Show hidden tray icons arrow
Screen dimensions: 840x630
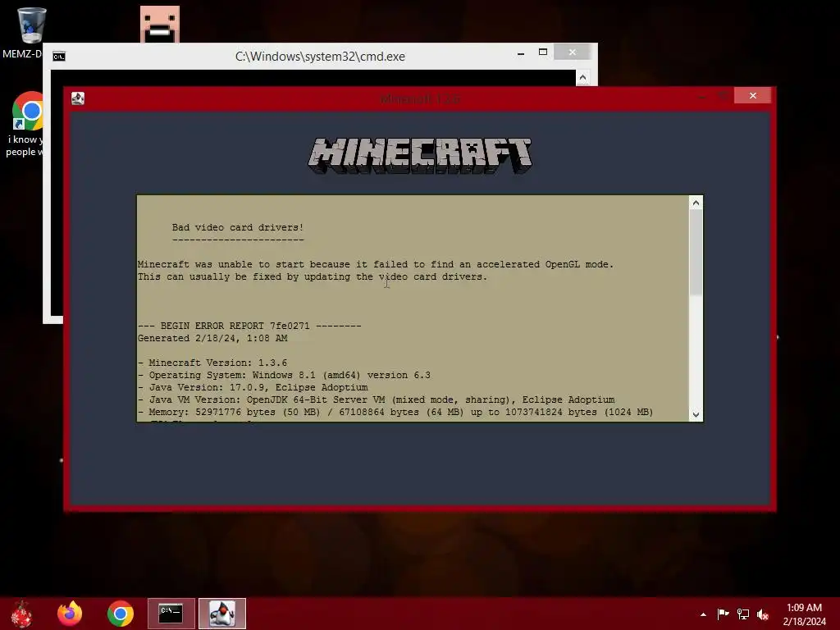703,614
